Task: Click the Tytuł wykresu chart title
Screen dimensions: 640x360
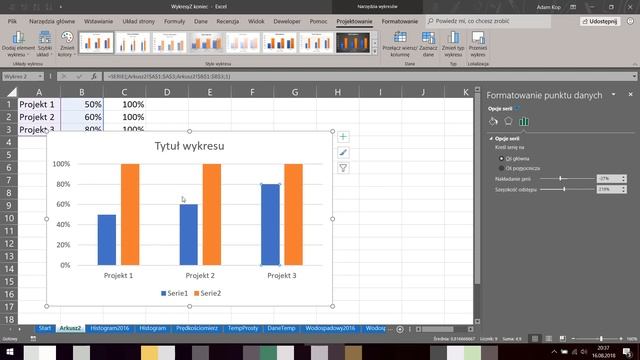Action: 189,146
